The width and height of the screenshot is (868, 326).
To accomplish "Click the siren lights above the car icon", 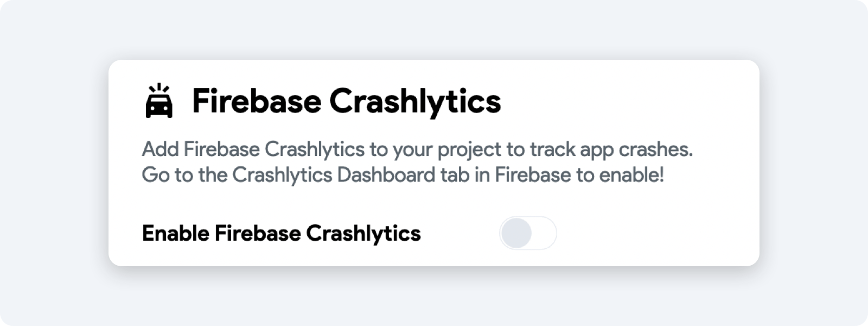I will click(158, 89).
